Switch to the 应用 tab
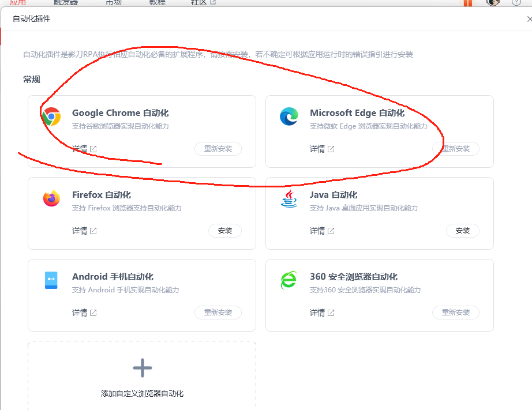The width and height of the screenshot is (532, 410). 18,2
